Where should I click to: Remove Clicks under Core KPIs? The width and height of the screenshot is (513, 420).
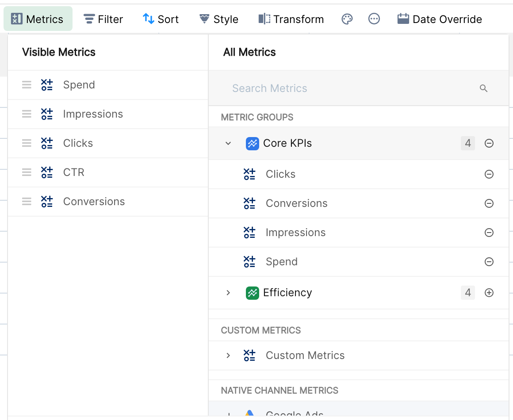(489, 174)
